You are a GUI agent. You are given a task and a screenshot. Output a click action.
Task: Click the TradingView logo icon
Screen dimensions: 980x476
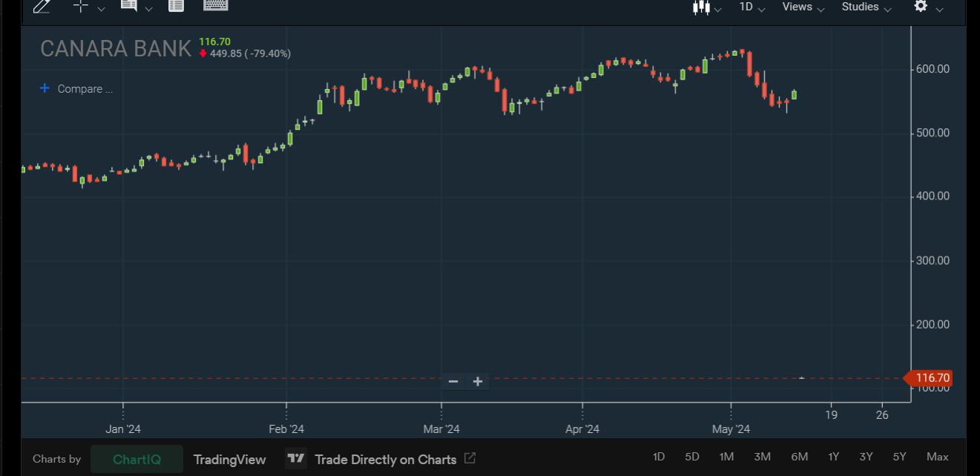point(296,459)
